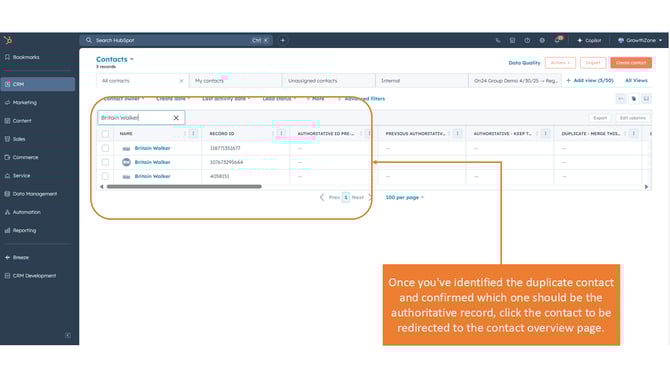The height and width of the screenshot is (376, 670).
Task: Open Advanced filters
Action: 361,99
